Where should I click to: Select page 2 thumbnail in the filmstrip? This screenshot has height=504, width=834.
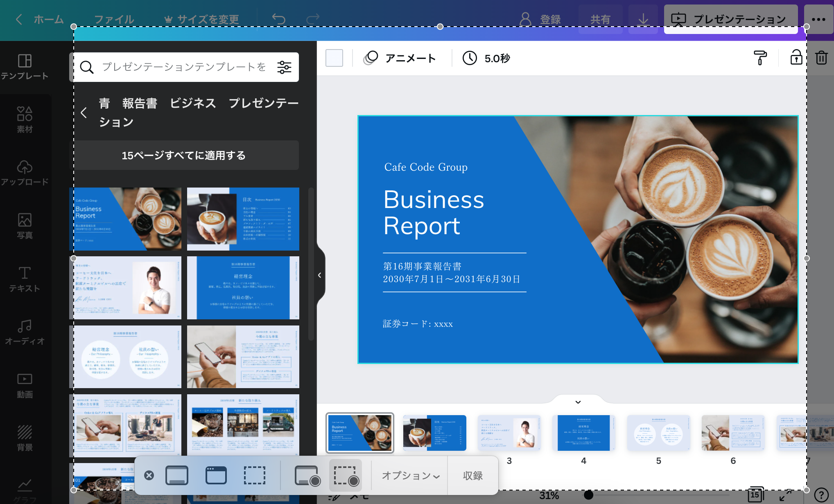pos(435,433)
